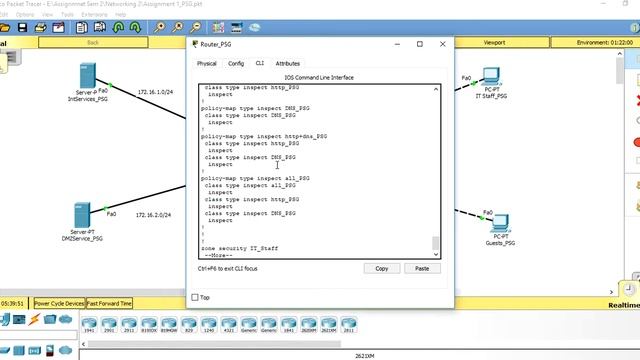The width and height of the screenshot is (640, 360).
Task: Select the IT Staff_PSG PC in workspace
Action: [491, 76]
